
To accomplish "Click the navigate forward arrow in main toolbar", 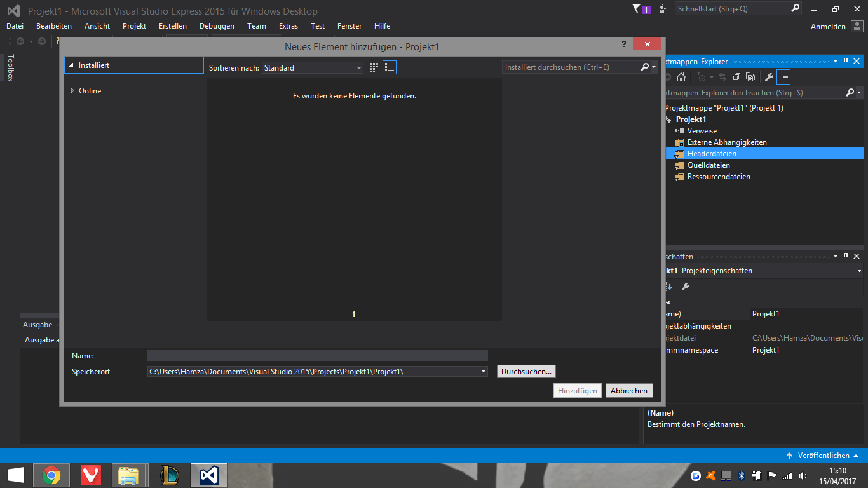I will (42, 41).
